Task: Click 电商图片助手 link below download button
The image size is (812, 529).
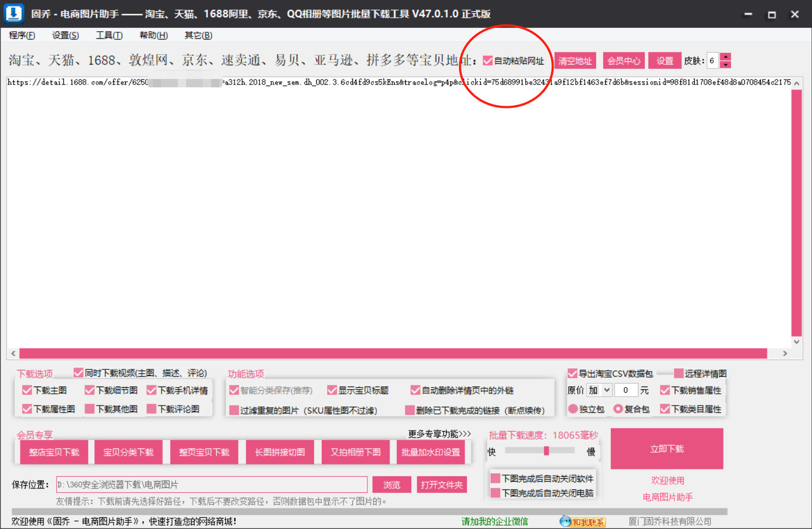Action: [667, 497]
